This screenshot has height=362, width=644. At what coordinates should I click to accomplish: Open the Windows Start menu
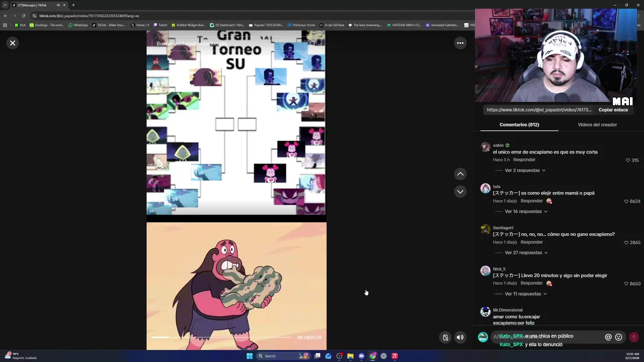coord(250,356)
